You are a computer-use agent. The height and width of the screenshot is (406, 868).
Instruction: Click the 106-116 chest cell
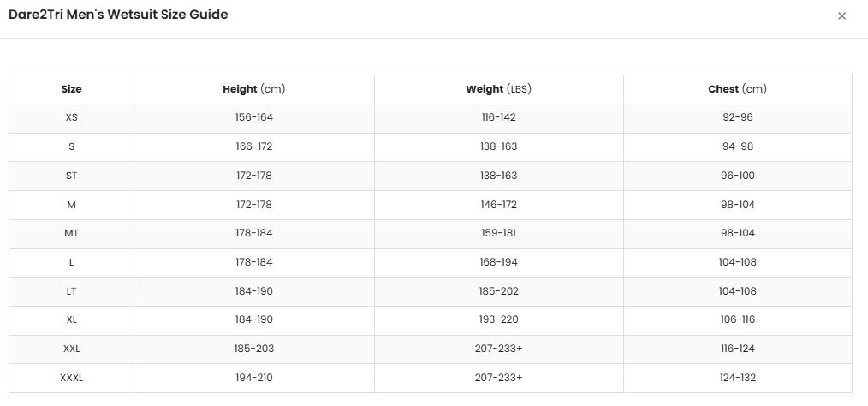coord(737,320)
